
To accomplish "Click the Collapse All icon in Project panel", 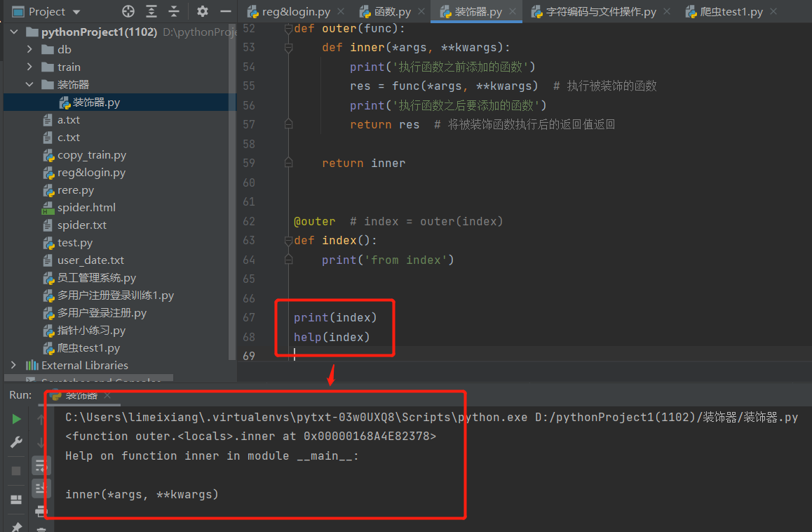I will [x=174, y=11].
